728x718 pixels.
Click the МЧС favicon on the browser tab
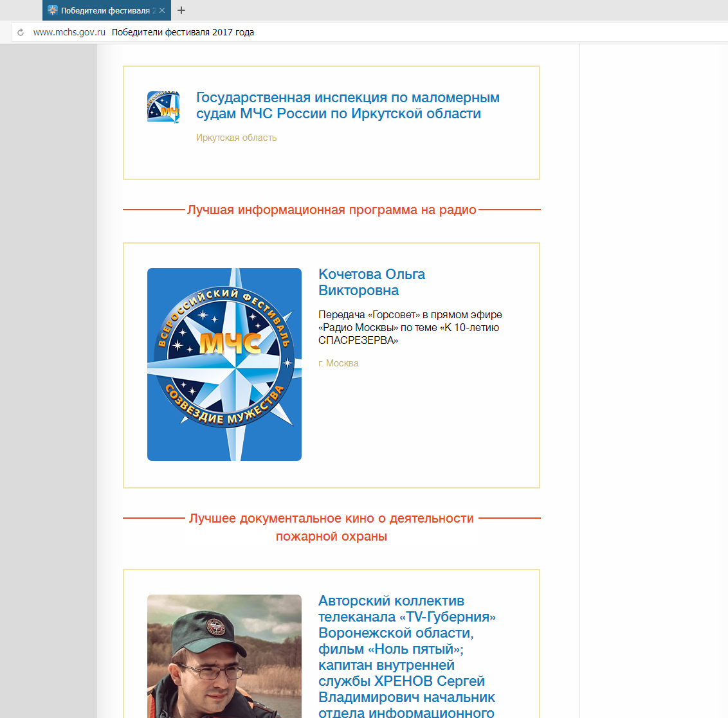53,10
